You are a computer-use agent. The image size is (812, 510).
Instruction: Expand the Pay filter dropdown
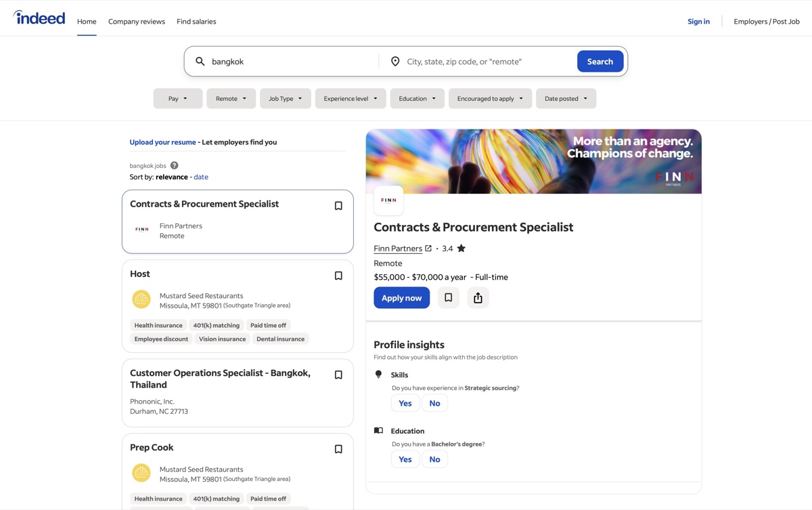(177, 99)
